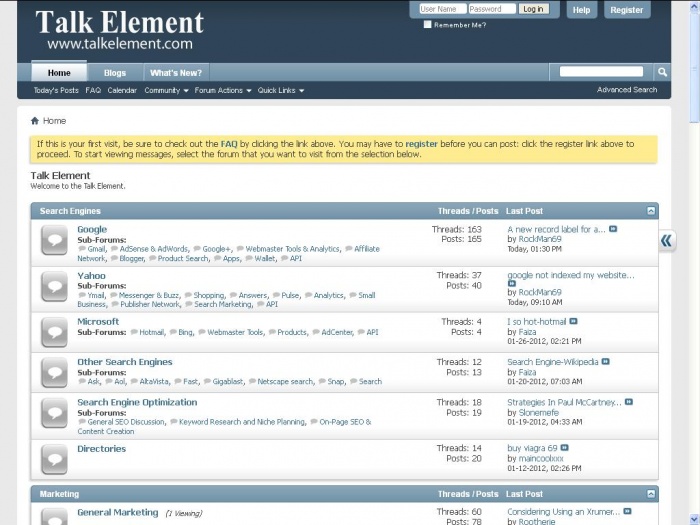Screen dimensions: 700x525
Task: Open the Search Engine Optimization forum
Action: pyautogui.click(x=137, y=402)
